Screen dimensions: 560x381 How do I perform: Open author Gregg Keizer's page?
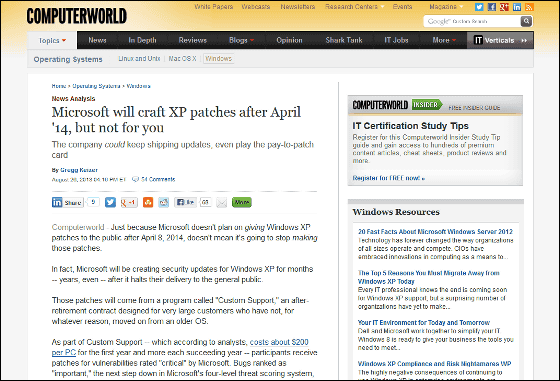point(79,170)
